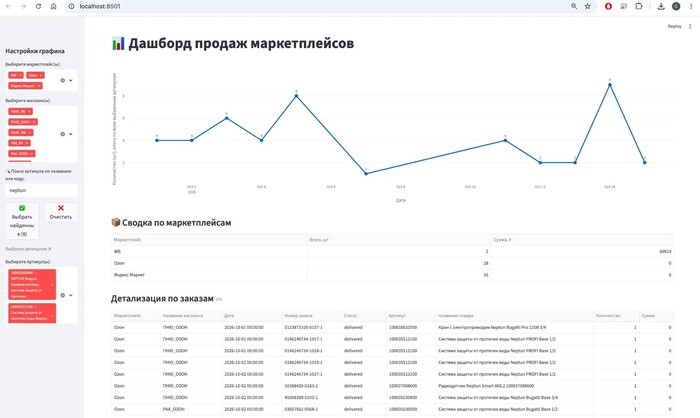
Task: Click the Deploy button
Action: tap(674, 26)
